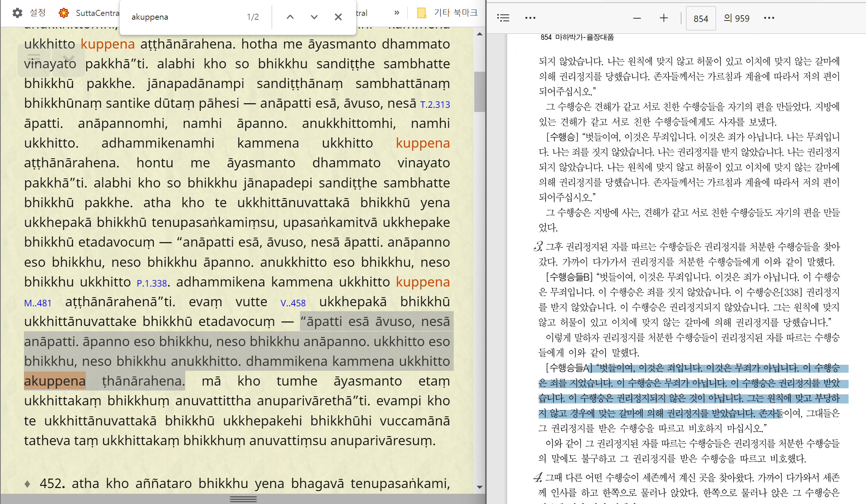Click the first orange kuppena word
The height and width of the screenshot is (504, 866).
(x=108, y=44)
